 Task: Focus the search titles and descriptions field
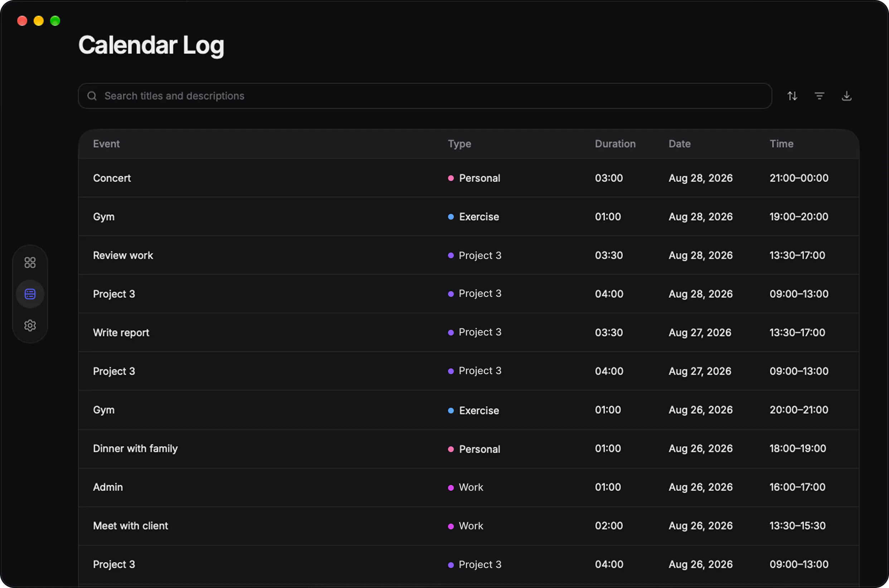pyautogui.click(x=425, y=96)
